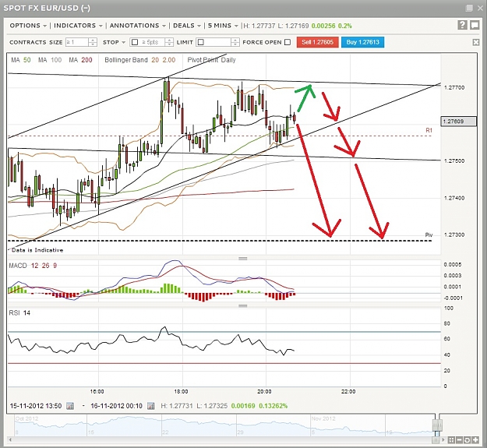Screen dimensions: 487x448
Task: Click the Piv pivot level label
Action: 429,235
